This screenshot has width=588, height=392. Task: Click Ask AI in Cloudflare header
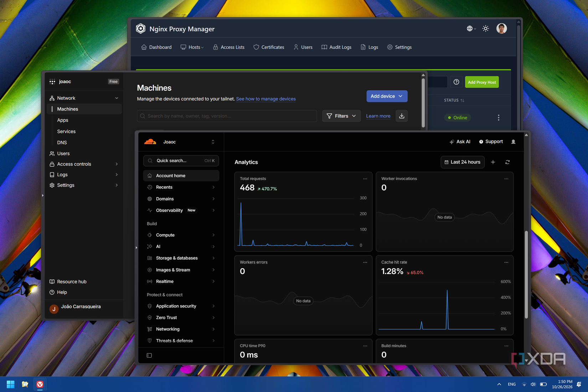coord(460,141)
